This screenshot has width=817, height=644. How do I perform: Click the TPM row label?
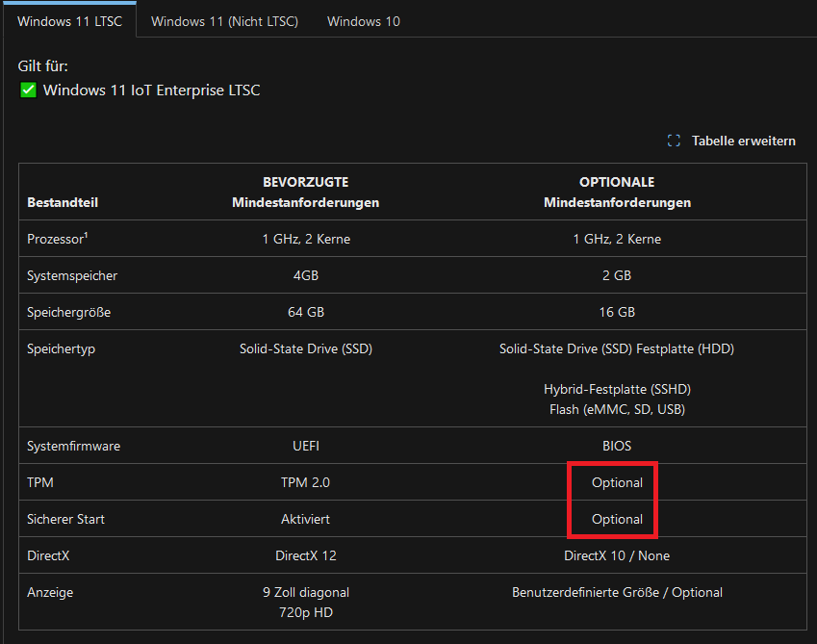click(40, 482)
